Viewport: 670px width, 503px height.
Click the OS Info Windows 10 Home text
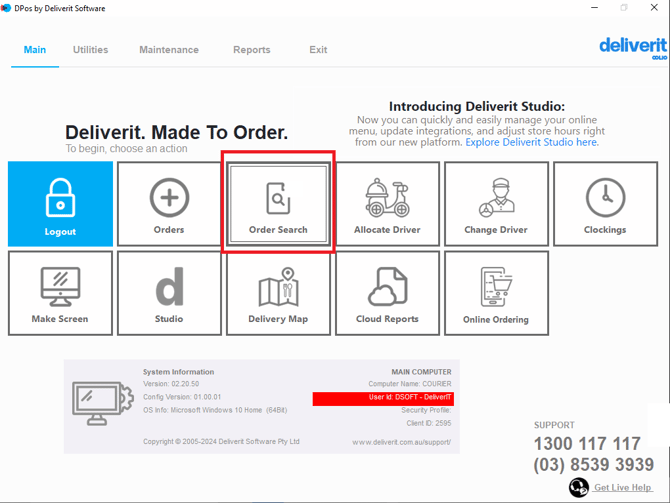pos(215,410)
